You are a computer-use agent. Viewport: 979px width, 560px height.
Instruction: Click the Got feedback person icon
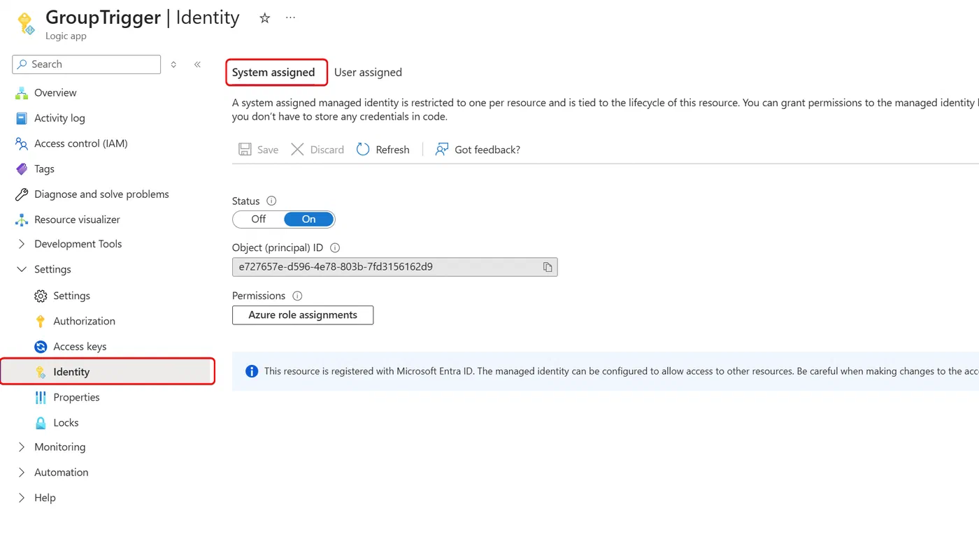(441, 150)
